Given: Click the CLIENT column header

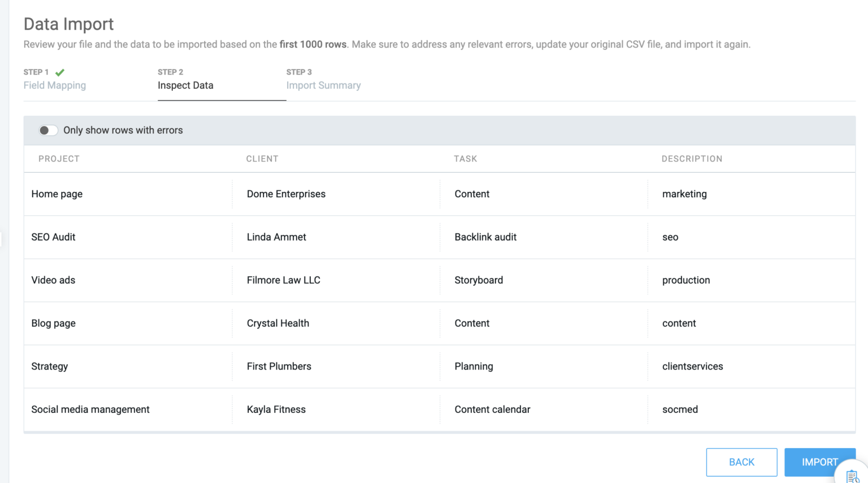Looking at the screenshot, I should click(x=262, y=159).
